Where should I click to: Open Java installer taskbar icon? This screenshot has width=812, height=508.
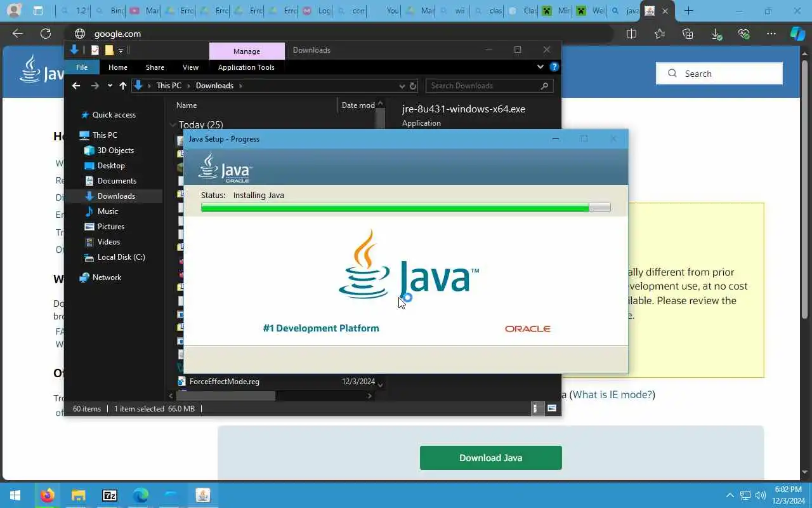click(x=203, y=495)
